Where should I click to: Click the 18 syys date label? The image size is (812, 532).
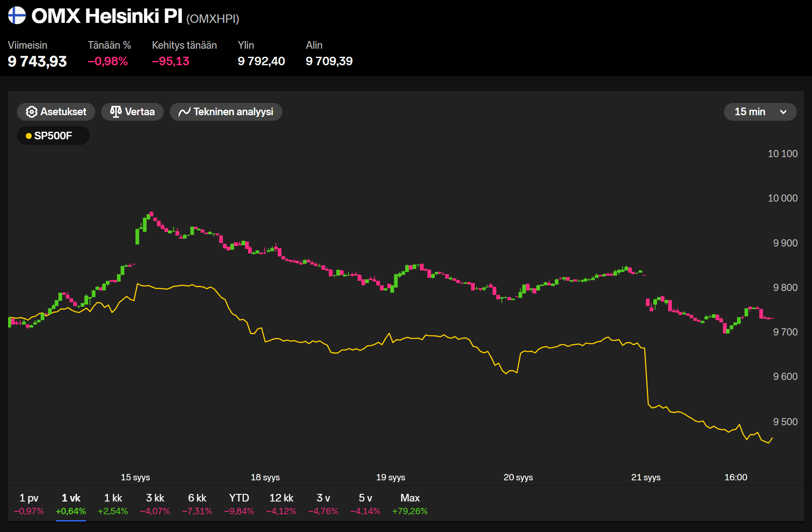click(265, 477)
